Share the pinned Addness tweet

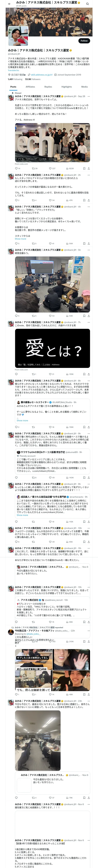point(89,168)
